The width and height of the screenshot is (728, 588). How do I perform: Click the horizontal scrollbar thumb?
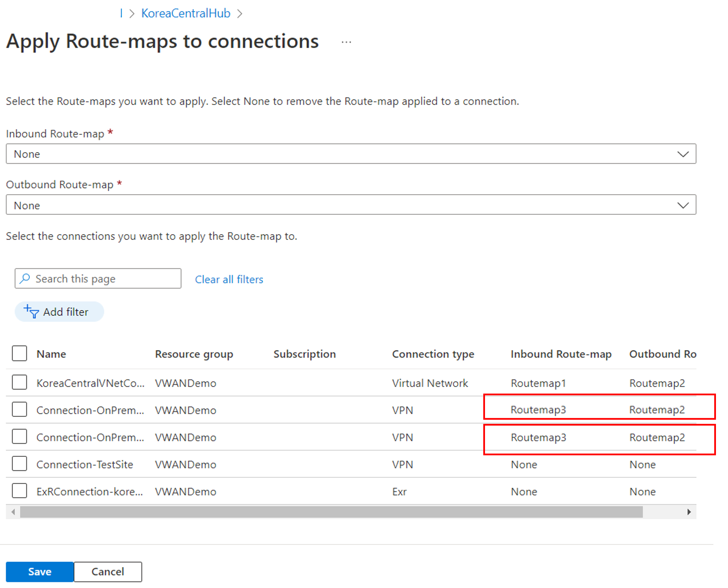tap(331, 512)
